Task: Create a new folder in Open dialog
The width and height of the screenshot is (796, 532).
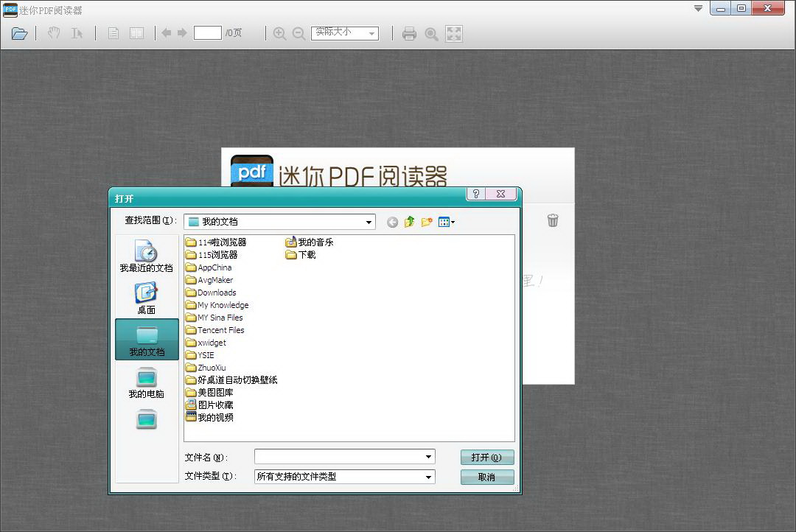Action: [x=427, y=222]
